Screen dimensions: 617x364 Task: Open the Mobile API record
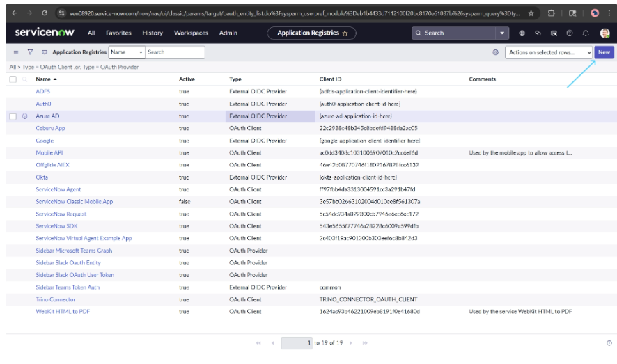49,153
